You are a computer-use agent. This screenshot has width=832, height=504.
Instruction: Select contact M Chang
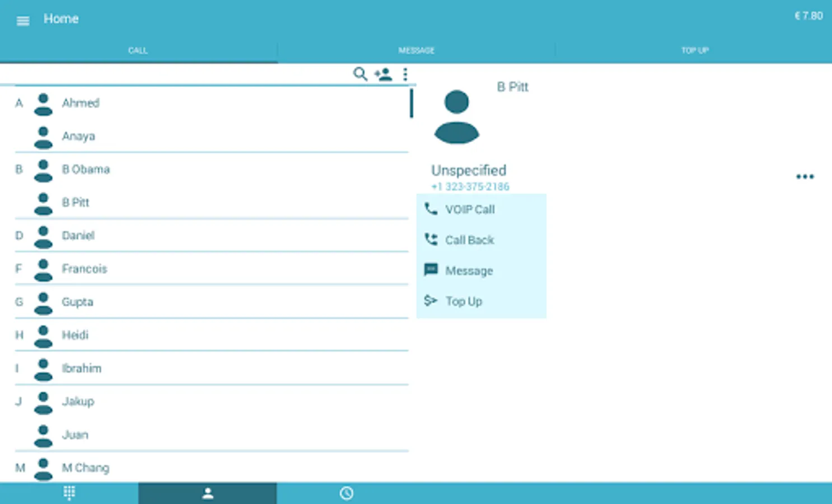(212, 468)
